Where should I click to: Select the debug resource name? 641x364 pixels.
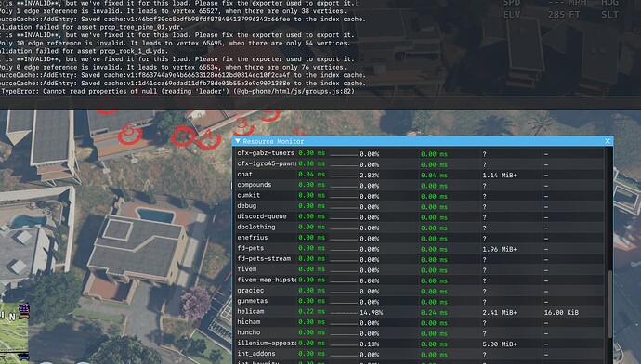[246, 206]
